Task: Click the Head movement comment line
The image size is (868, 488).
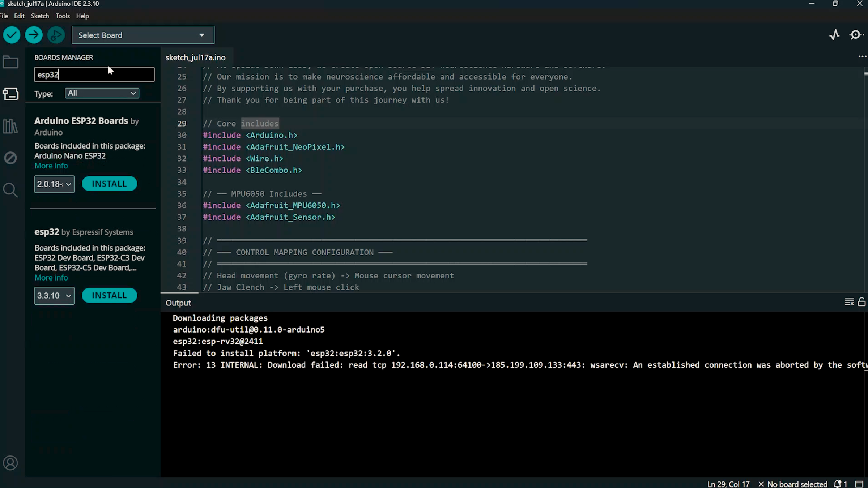Action: 328,276
